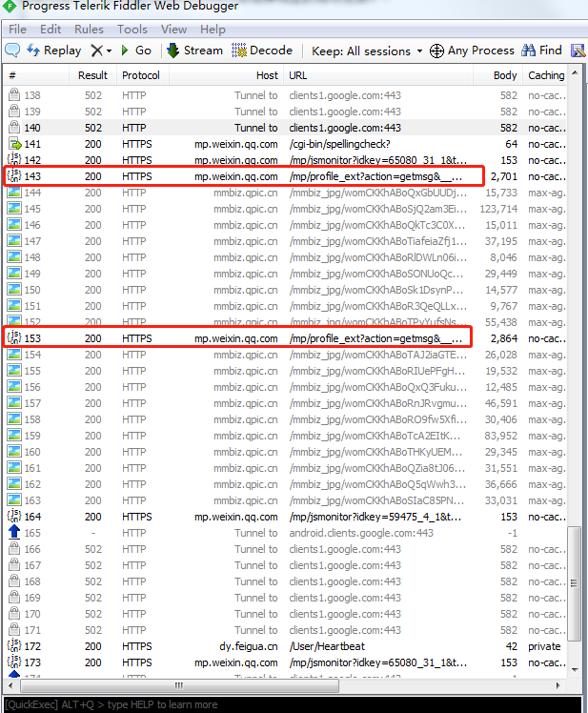
Task: Expand the Remove X dropdown arrow
Action: [x=110, y=51]
